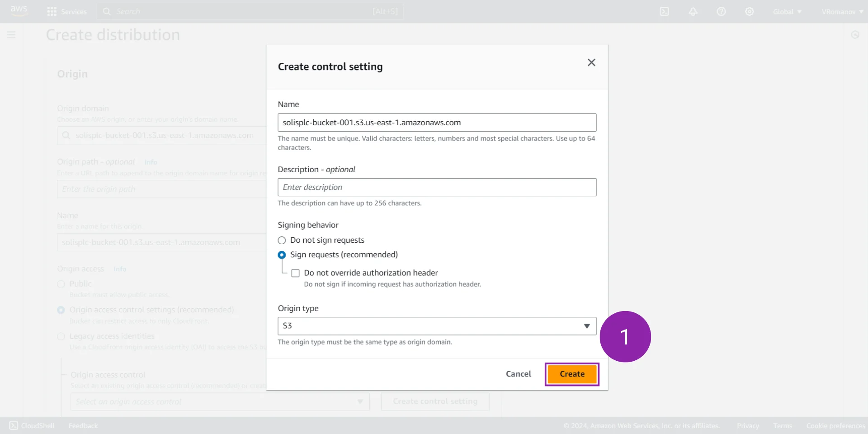The height and width of the screenshot is (434, 868).
Task: Click the Enter the origin path field
Action: point(161,189)
